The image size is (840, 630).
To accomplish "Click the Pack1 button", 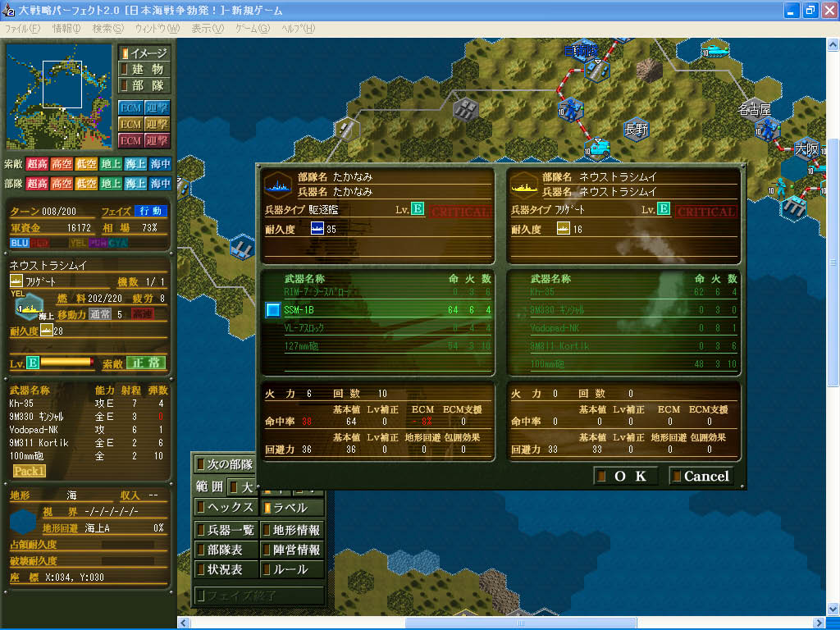I will 29,471.
